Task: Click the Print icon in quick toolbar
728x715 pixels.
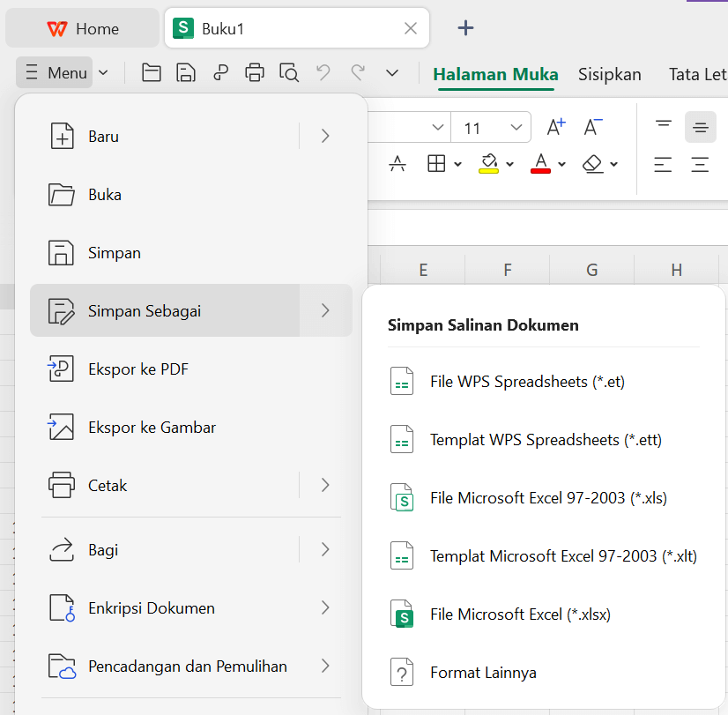Action: 255,73
